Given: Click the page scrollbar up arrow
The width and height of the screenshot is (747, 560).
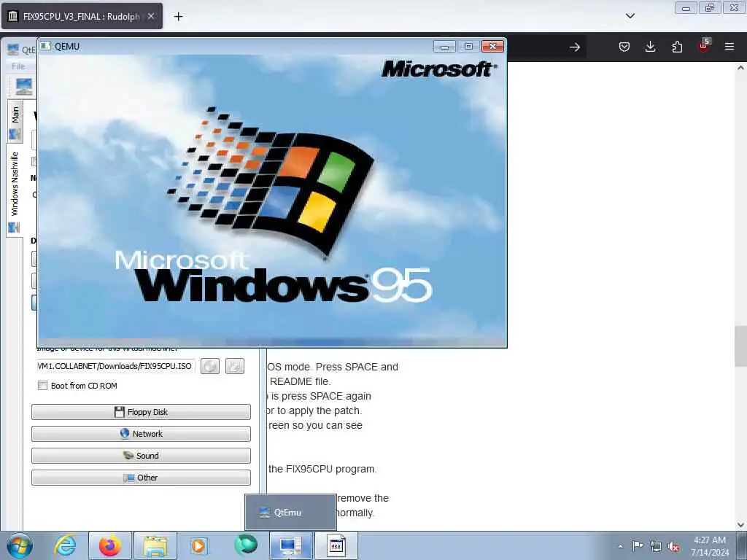Looking at the screenshot, I should [x=740, y=68].
